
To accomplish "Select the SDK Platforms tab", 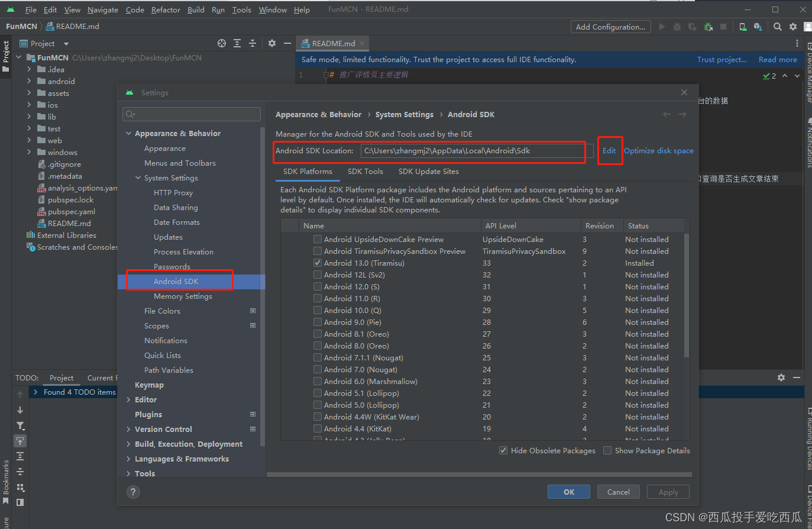I will pyautogui.click(x=308, y=171).
